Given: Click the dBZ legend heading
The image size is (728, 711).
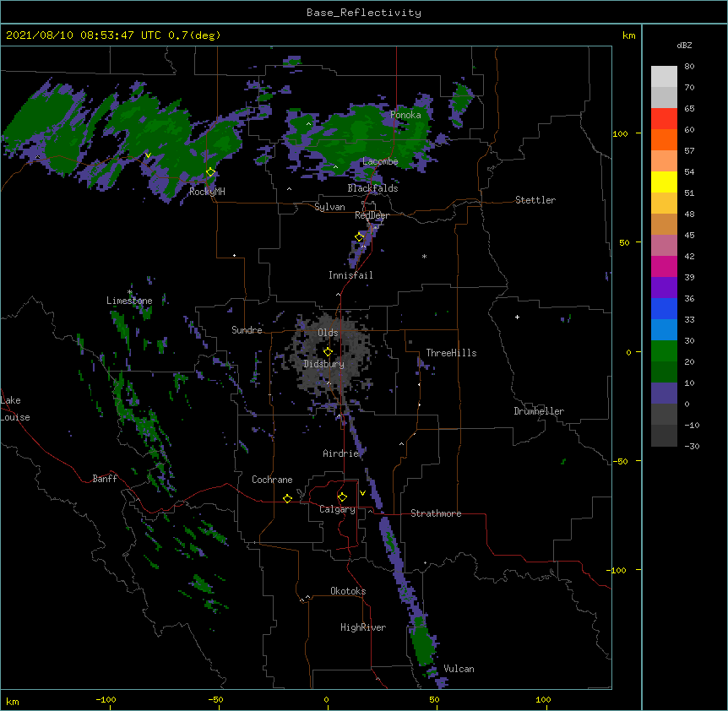Looking at the screenshot, I should [684, 45].
